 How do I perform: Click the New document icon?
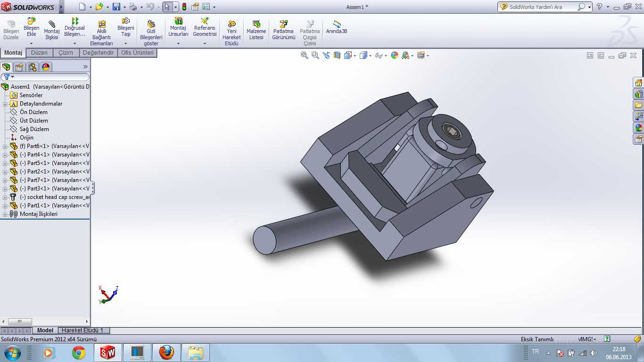coord(82,7)
